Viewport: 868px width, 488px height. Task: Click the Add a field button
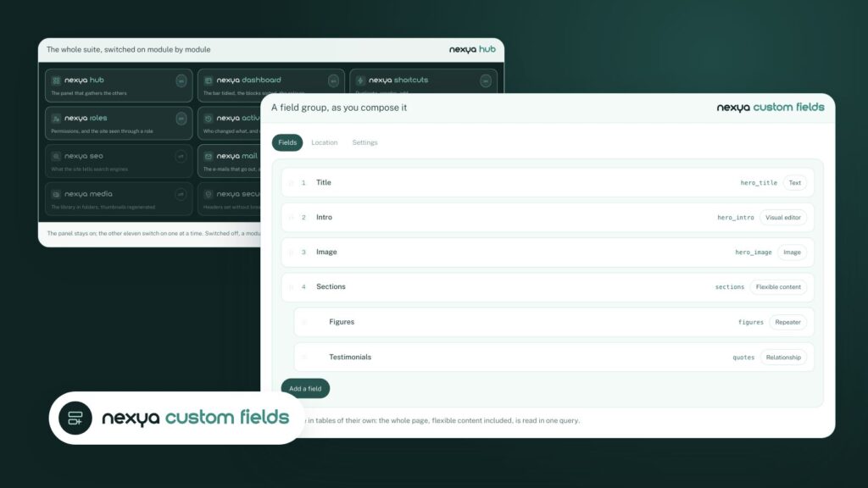pos(305,388)
